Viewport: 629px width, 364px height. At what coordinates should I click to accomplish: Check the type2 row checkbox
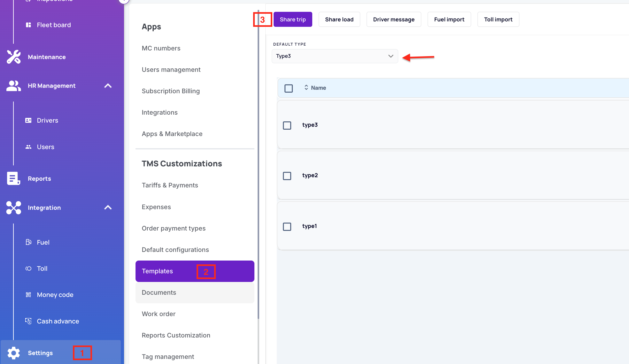287,176
